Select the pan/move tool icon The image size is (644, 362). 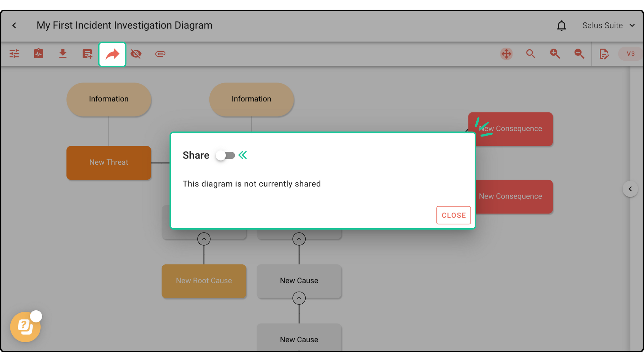tap(506, 54)
